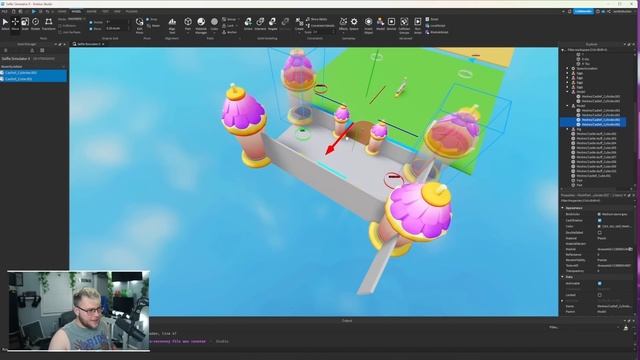Screen dimensions: 640x360
Task: Toggle the Collisions checkbox
Action: (60, 26)
